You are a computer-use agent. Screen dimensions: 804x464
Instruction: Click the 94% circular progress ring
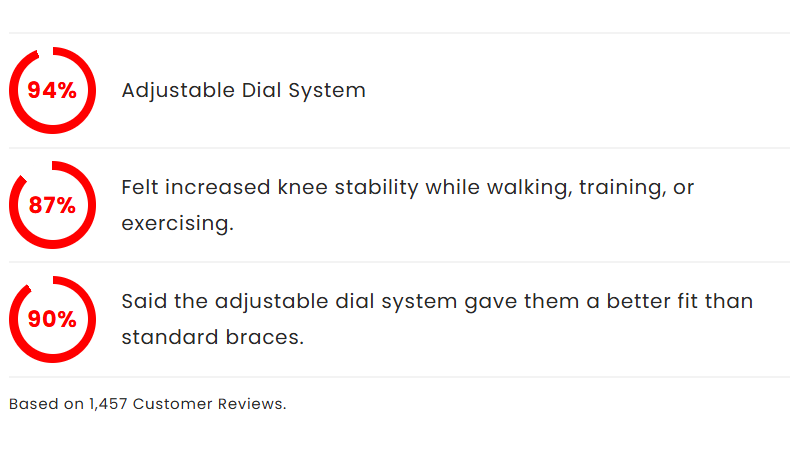pos(52,90)
